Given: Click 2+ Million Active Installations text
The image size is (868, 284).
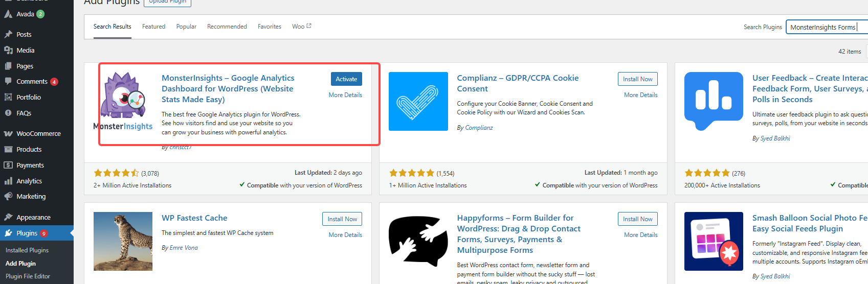Looking at the screenshot, I should [132, 185].
